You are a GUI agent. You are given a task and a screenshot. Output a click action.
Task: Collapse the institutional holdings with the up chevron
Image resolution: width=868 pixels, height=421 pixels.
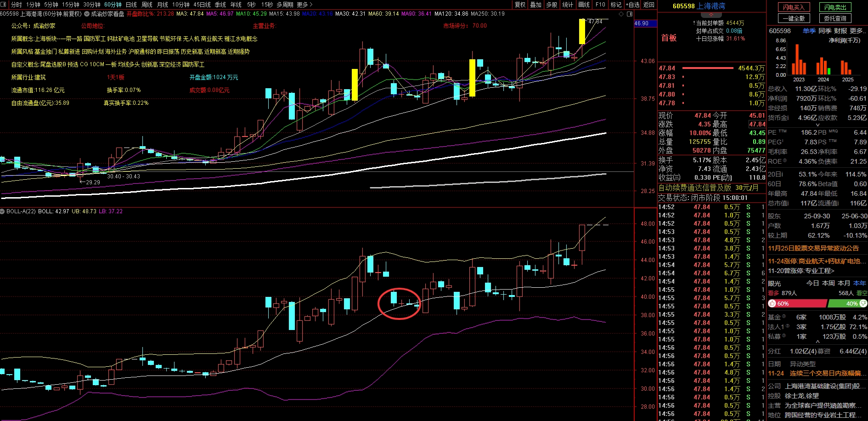pos(817,341)
